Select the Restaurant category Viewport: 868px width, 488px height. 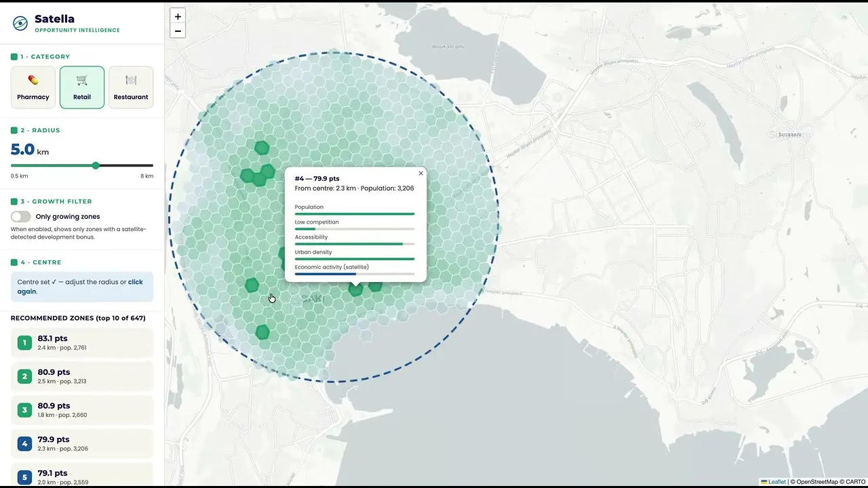pos(131,87)
